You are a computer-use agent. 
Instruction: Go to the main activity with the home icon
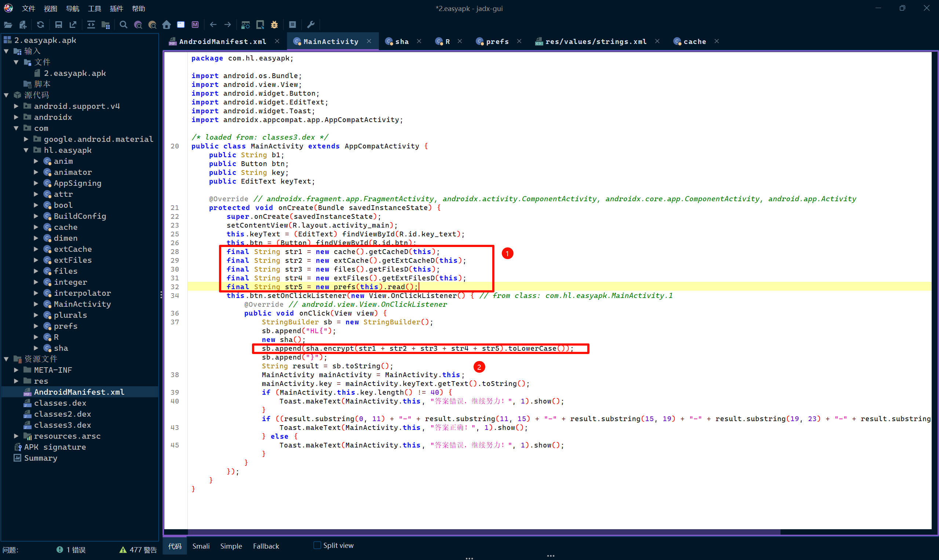point(167,25)
